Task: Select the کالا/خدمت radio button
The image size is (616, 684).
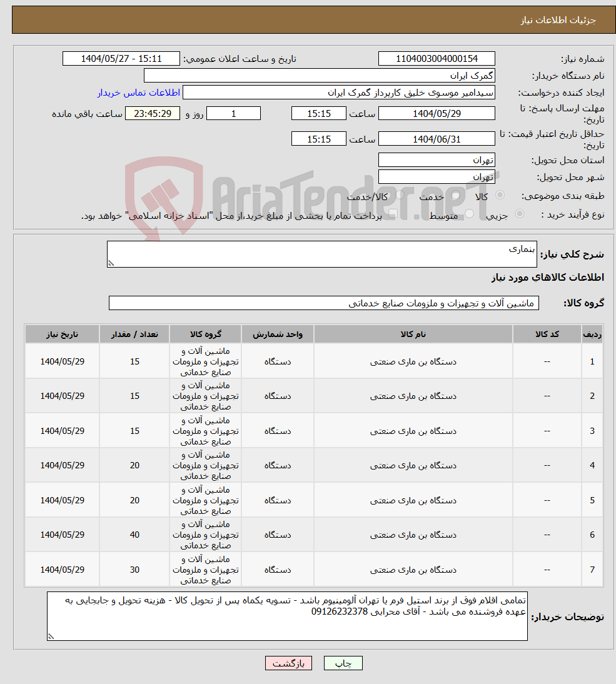Action: point(400,195)
